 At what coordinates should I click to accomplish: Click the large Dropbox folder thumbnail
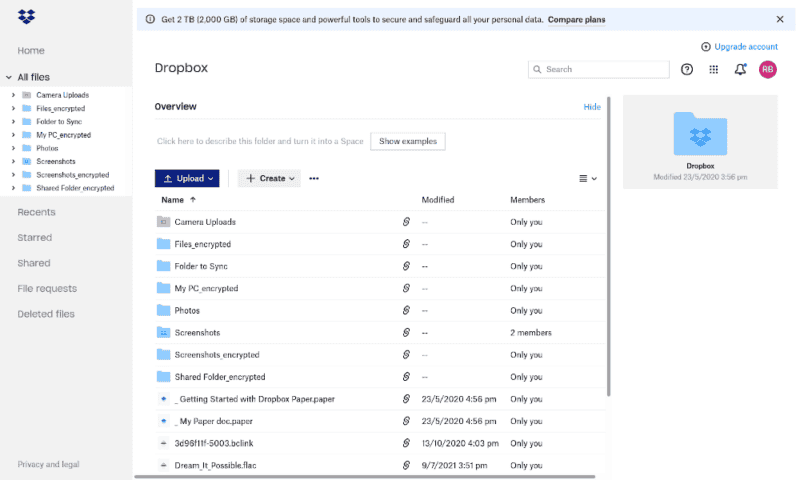(x=700, y=134)
